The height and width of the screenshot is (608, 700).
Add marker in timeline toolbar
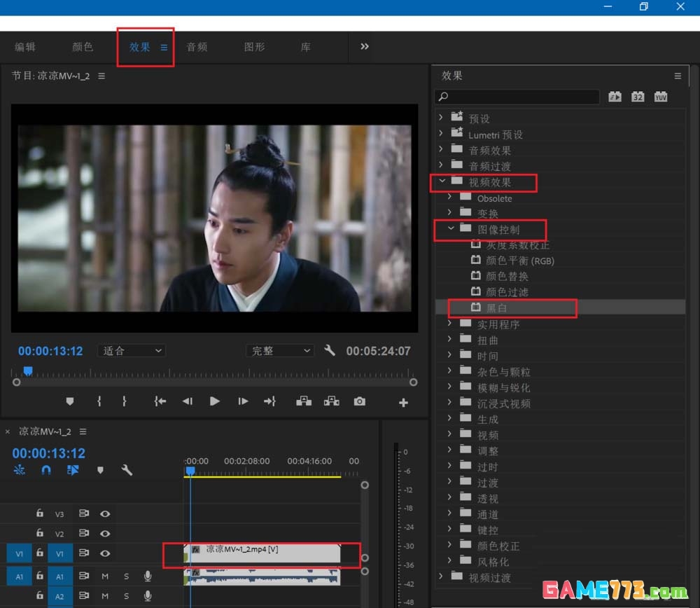100,470
